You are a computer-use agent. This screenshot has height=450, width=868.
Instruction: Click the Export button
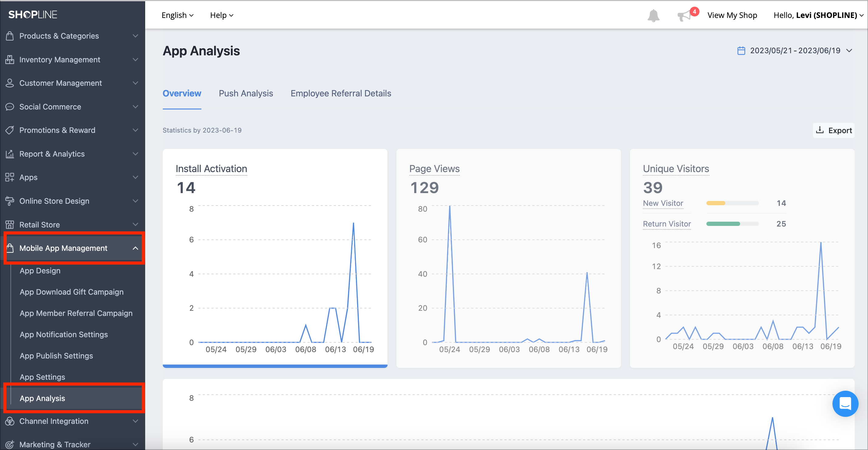834,130
